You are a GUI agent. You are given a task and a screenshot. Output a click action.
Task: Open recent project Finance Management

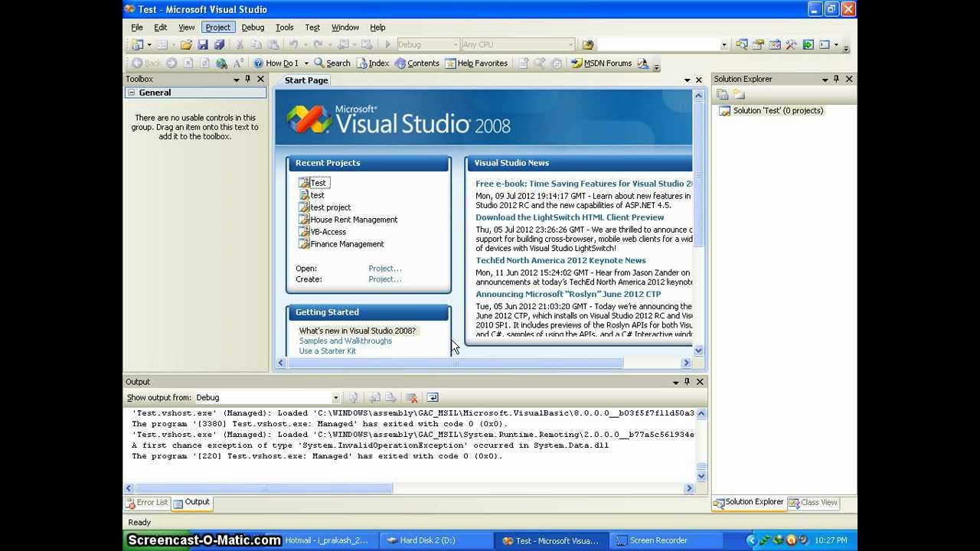coord(347,244)
